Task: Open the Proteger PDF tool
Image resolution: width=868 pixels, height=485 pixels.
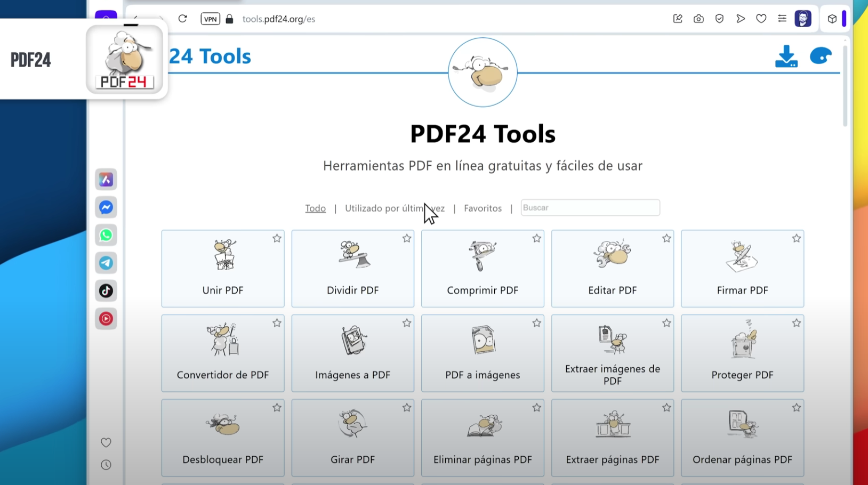Action: (x=742, y=353)
